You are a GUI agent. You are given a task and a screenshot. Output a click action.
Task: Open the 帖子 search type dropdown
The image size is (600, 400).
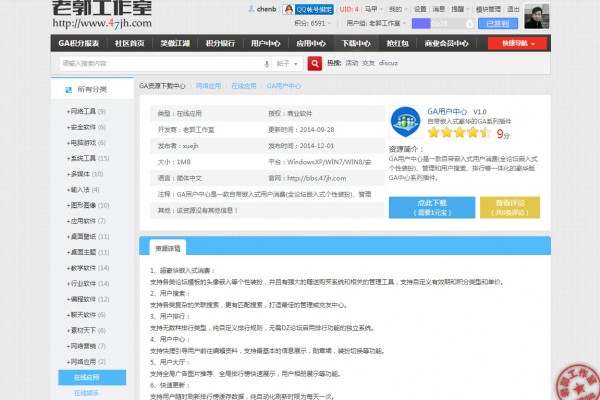[287, 63]
